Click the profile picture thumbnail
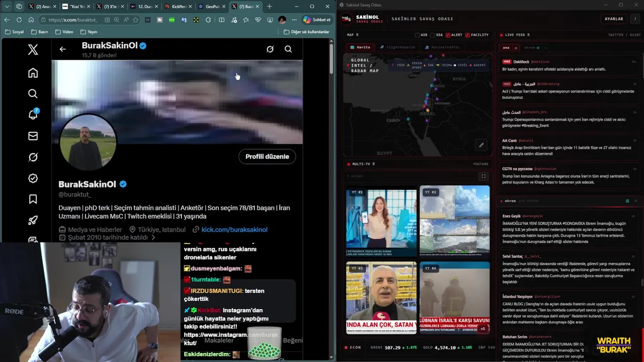This screenshot has width=644, height=362. point(89,143)
